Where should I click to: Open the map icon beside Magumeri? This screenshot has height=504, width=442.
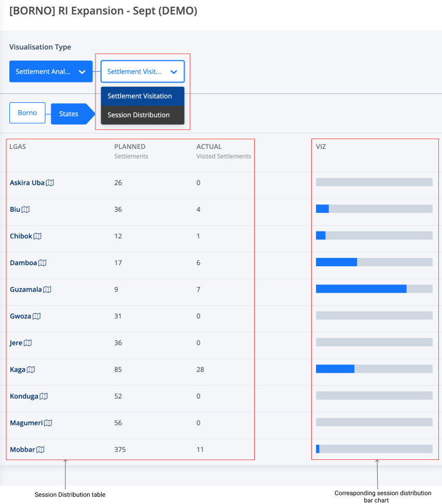48,423
